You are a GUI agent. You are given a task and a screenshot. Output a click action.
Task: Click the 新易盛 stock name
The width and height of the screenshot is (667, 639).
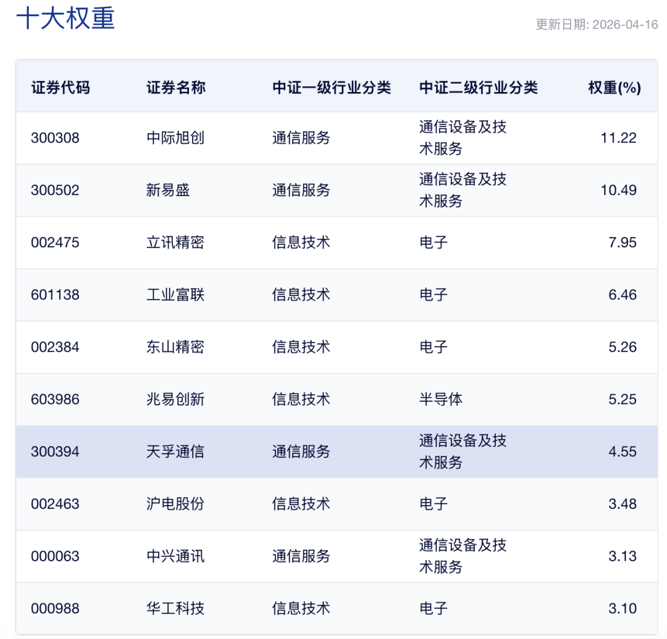pyautogui.click(x=168, y=190)
